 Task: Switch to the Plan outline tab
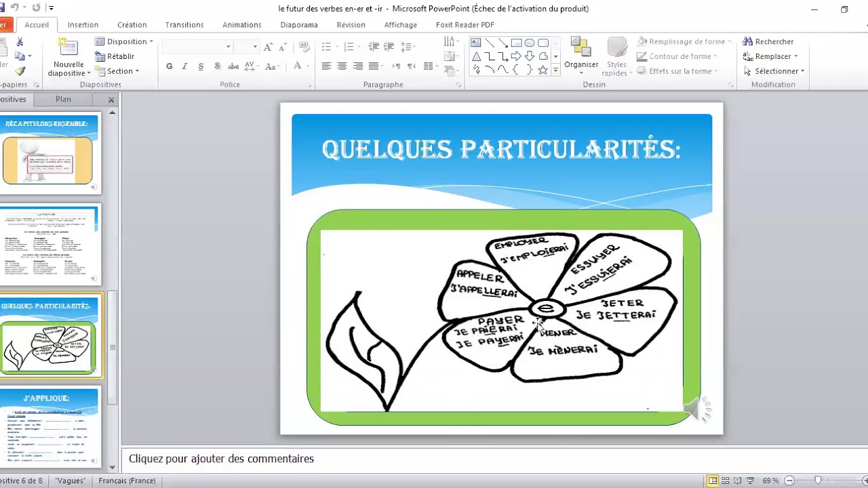coord(63,99)
